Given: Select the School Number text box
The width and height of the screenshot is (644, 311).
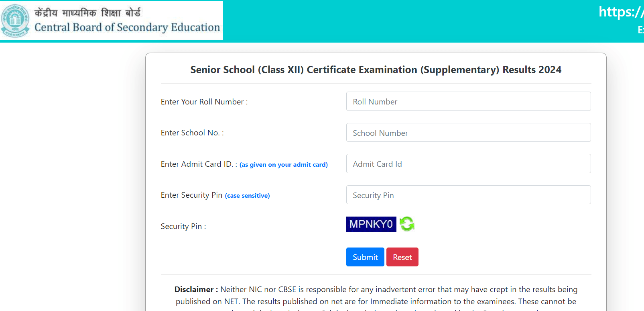Looking at the screenshot, I should (x=468, y=133).
